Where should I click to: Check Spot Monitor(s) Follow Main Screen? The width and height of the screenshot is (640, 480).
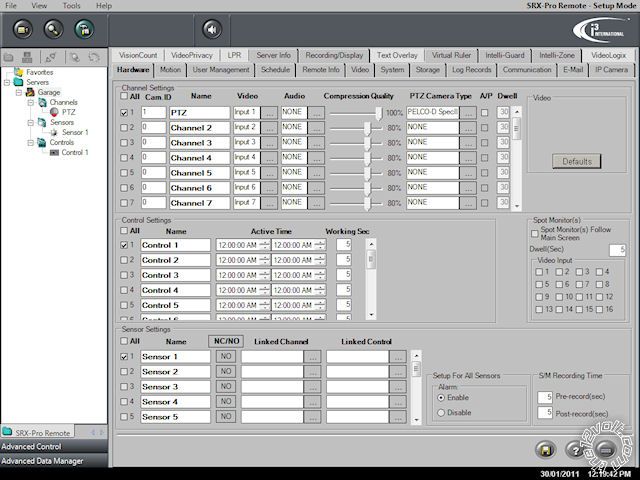534,232
